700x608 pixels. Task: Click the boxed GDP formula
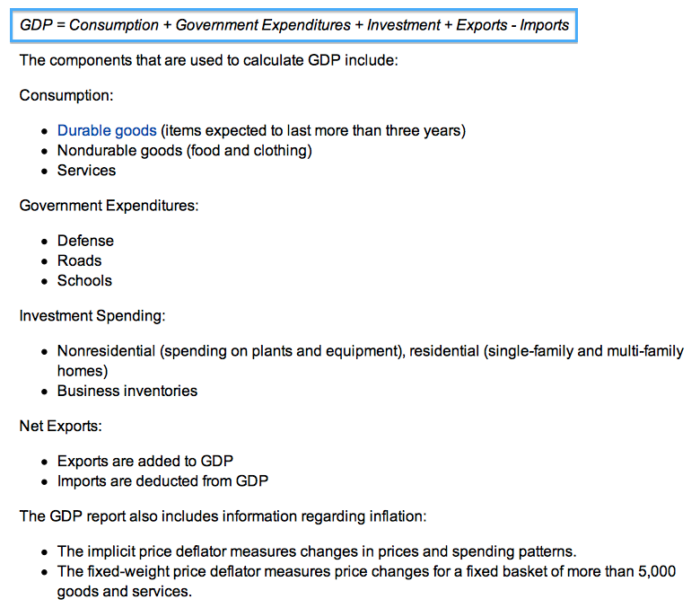click(293, 25)
